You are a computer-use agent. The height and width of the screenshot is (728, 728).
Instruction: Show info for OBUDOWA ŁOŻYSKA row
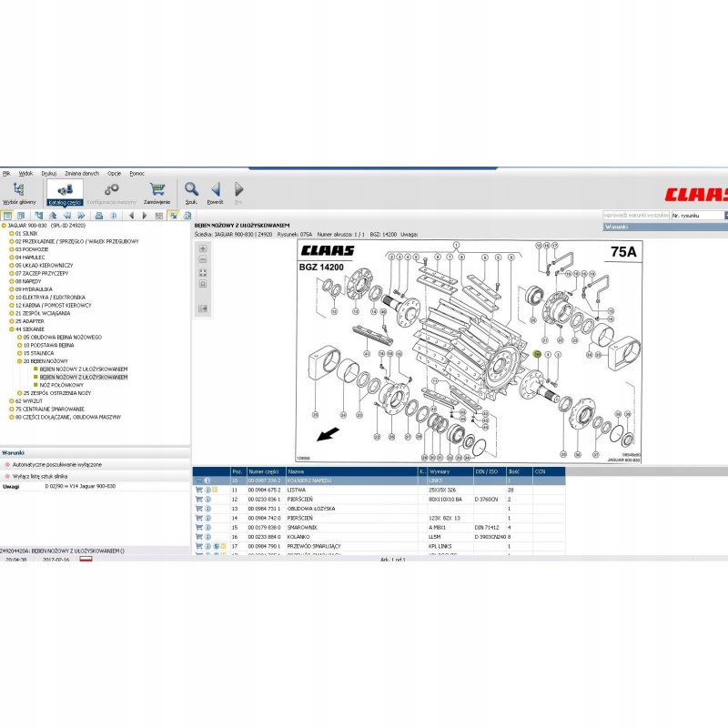coord(207,509)
